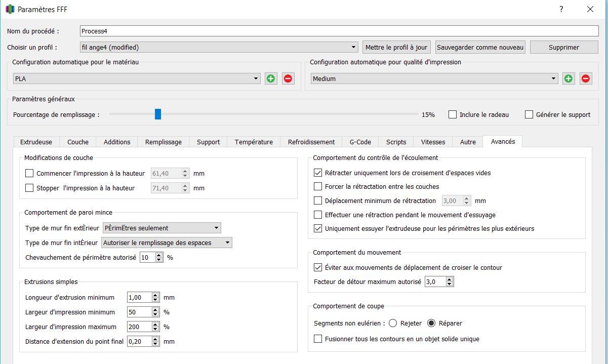608x364 pixels.
Task: Click Sauvegarder comme nouveau button
Action: (480, 47)
